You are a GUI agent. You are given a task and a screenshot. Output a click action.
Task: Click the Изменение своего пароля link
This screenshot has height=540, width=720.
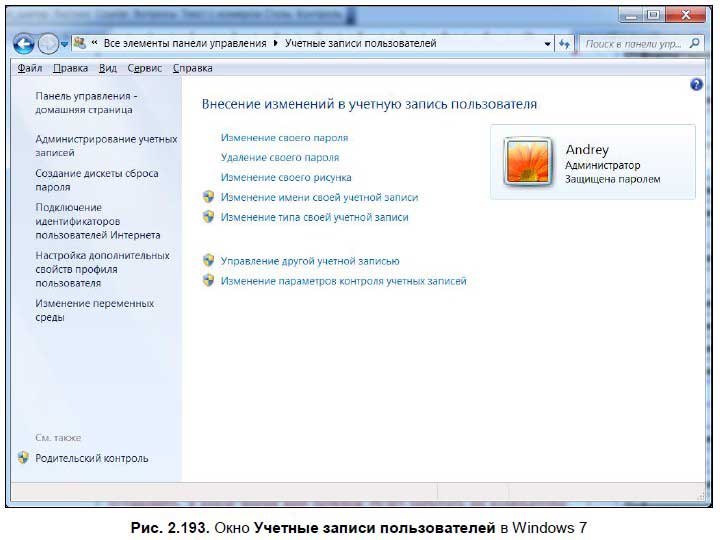tap(284, 137)
